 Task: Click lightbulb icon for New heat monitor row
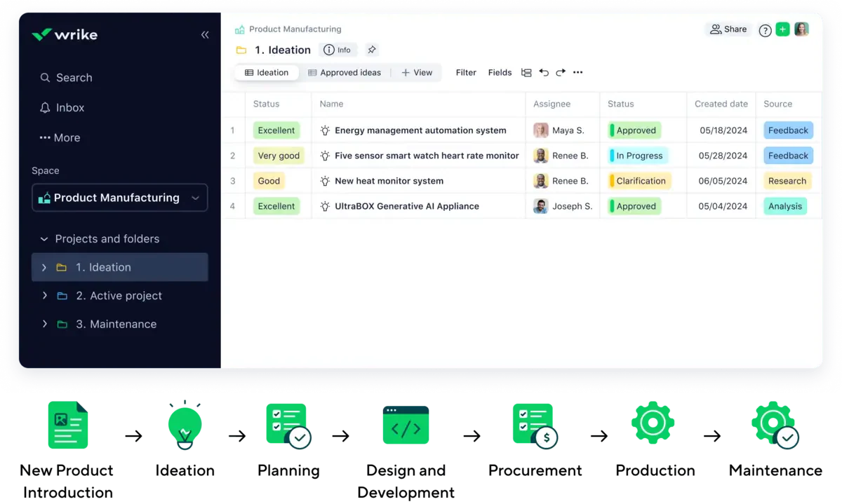325,181
